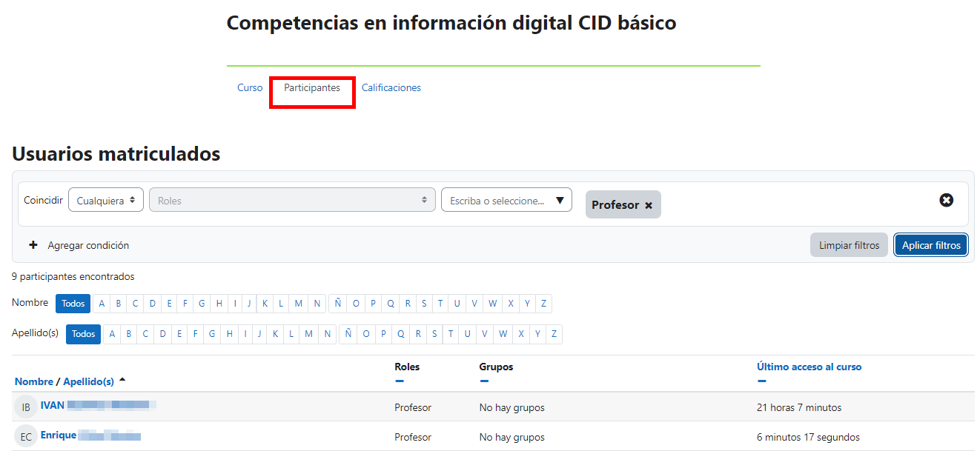This screenshot has height=451, width=980.
Task: Remove the Profesor filter tag
Action: coord(648,205)
